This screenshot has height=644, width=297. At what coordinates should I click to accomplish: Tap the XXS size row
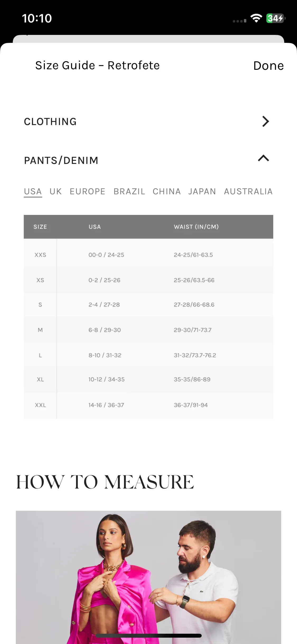(148, 255)
